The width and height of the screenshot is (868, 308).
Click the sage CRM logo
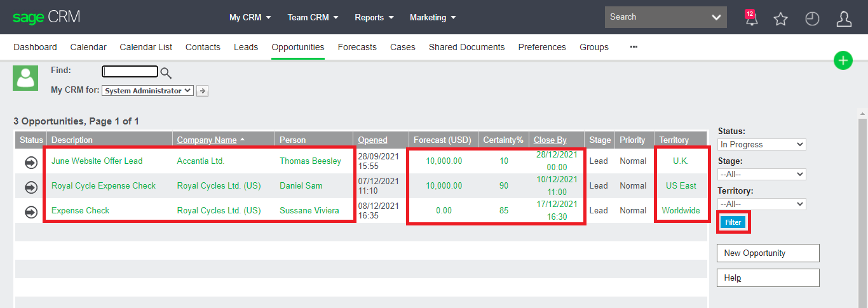point(46,17)
